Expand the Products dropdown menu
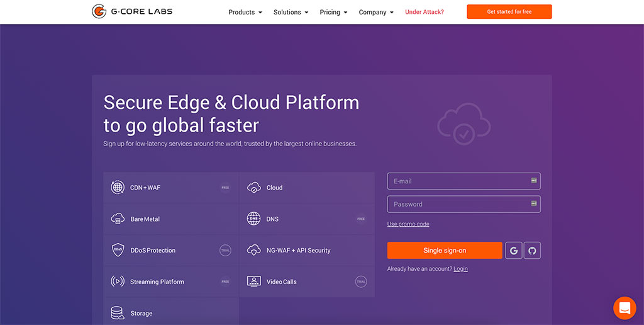 (x=245, y=12)
